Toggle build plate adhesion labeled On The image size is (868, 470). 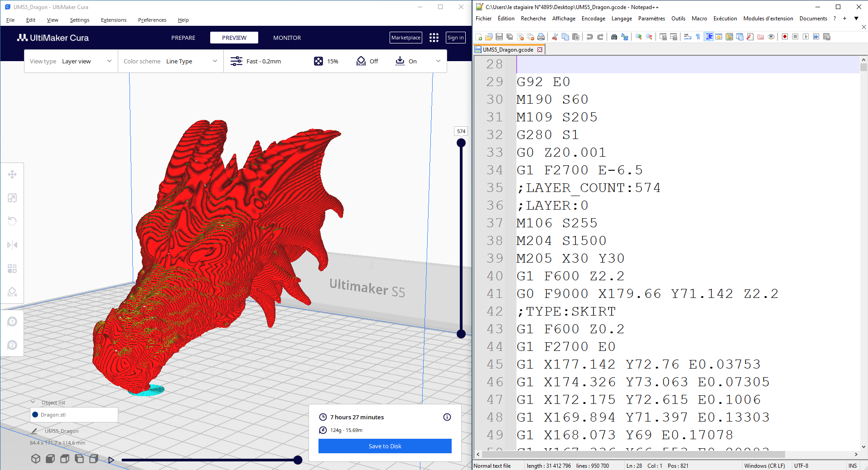tap(406, 61)
